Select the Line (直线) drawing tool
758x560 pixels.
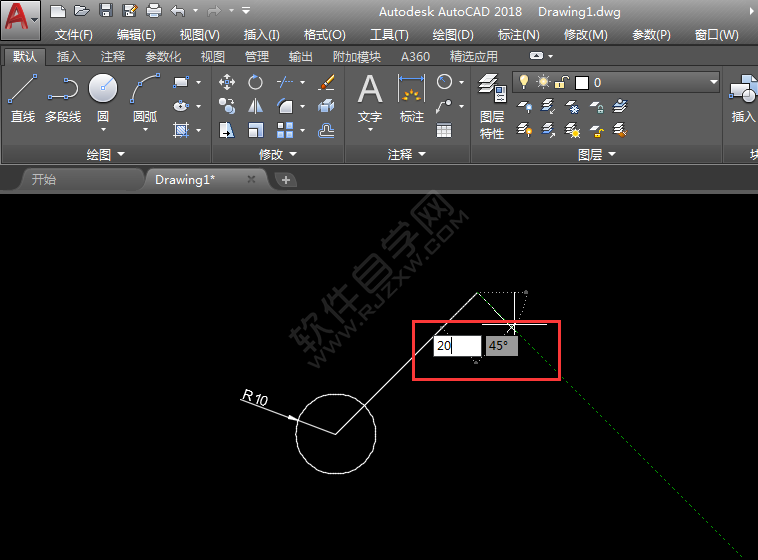[x=22, y=98]
